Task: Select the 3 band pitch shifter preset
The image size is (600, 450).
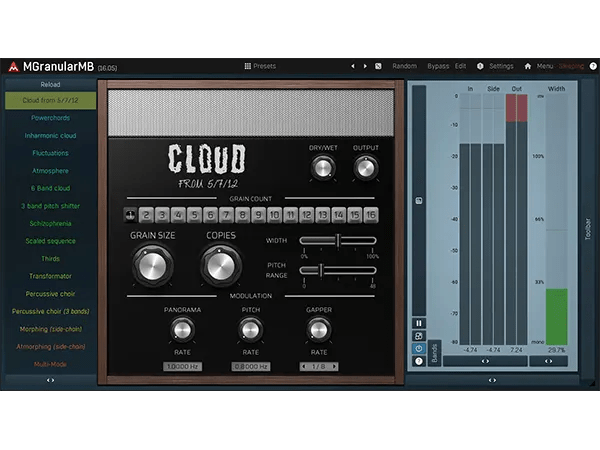Action: tap(51, 206)
